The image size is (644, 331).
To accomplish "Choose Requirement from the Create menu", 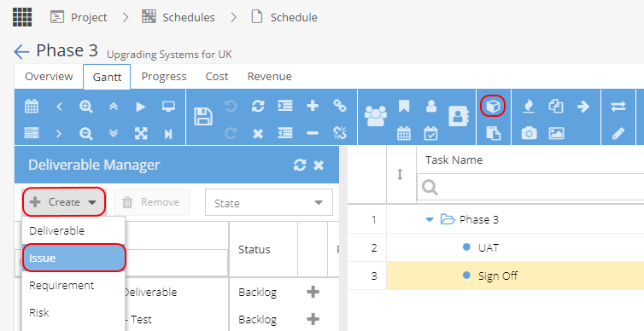I will coord(73,286).
